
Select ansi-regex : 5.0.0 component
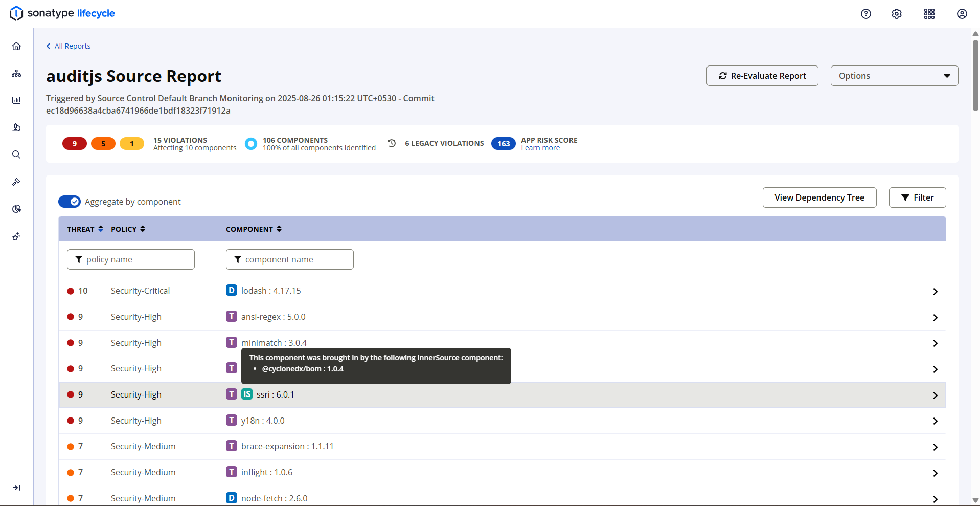pyautogui.click(x=274, y=317)
